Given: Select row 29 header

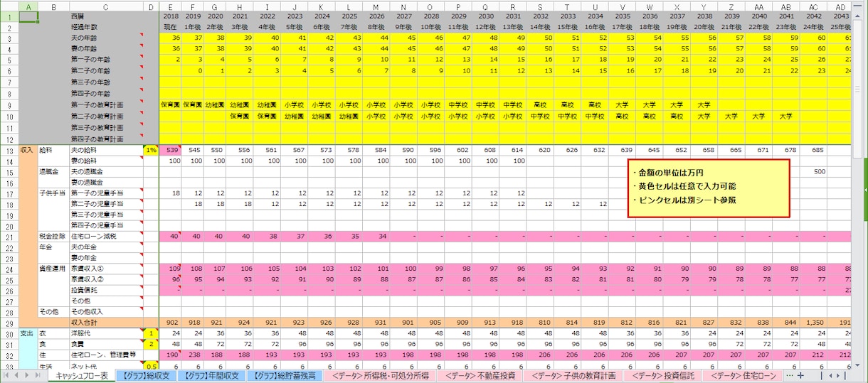Looking at the screenshot, I should pos(9,323).
